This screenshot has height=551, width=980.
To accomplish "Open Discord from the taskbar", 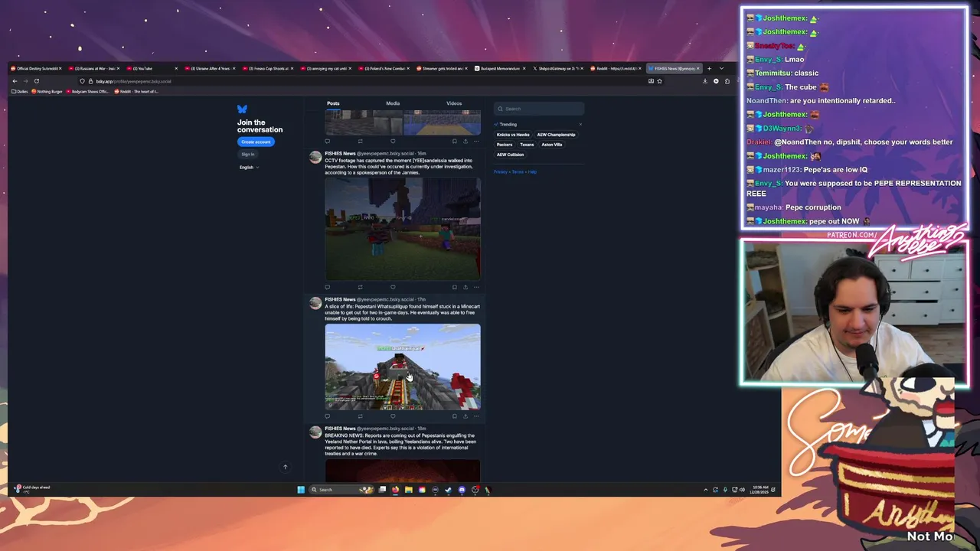I will 462,490.
